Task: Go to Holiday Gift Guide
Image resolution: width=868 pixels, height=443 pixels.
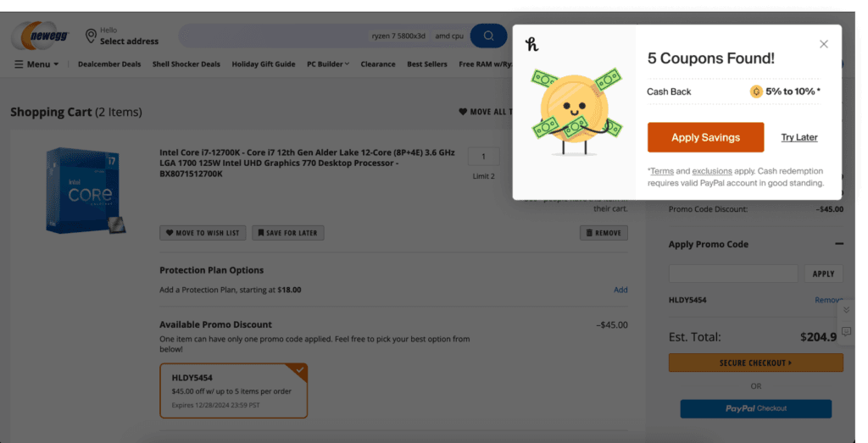Action: [263, 64]
